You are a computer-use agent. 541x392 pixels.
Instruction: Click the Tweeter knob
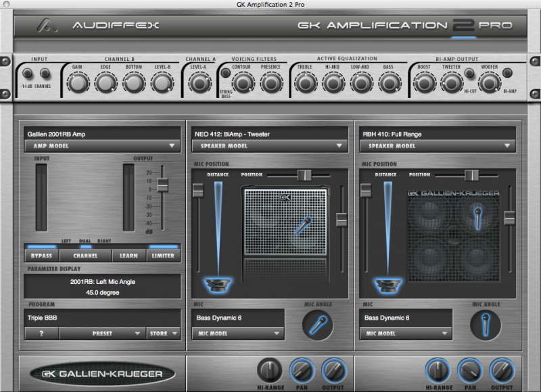(451, 83)
